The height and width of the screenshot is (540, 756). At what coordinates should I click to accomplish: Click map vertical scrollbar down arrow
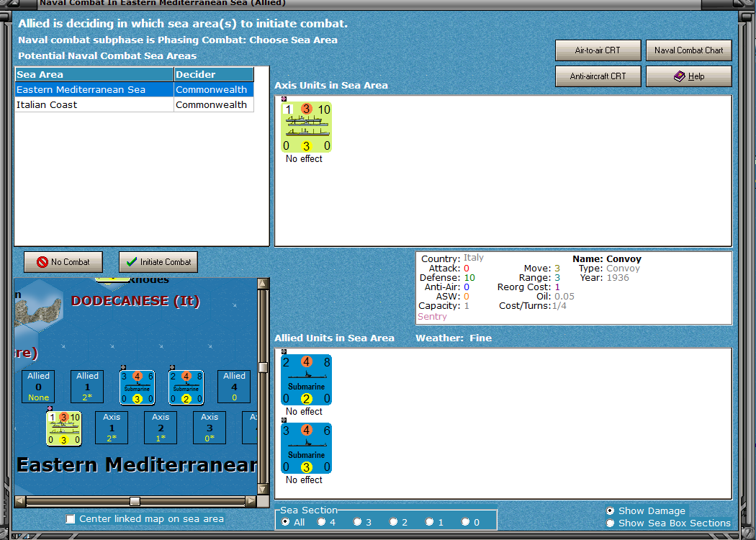tap(263, 489)
